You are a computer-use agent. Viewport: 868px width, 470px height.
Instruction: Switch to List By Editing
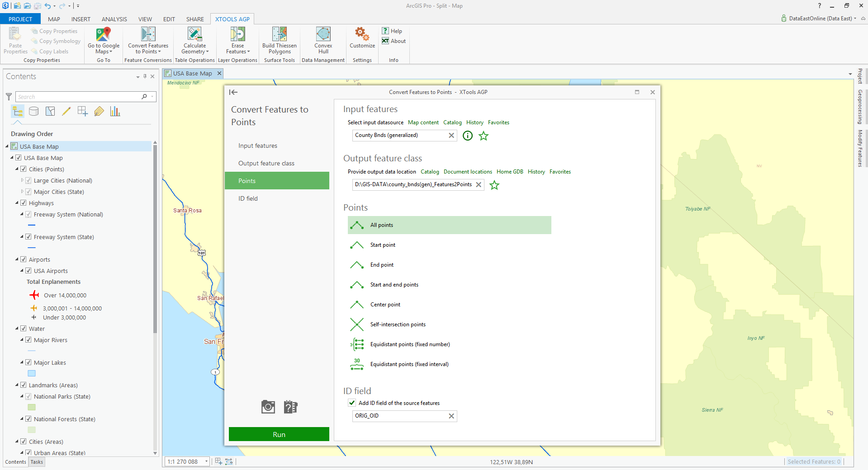(66, 111)
